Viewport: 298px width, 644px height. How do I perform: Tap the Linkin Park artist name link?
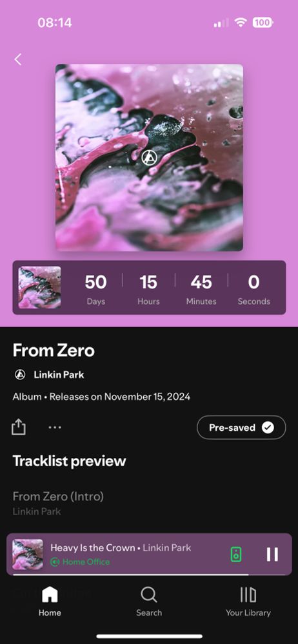[59, 375]
